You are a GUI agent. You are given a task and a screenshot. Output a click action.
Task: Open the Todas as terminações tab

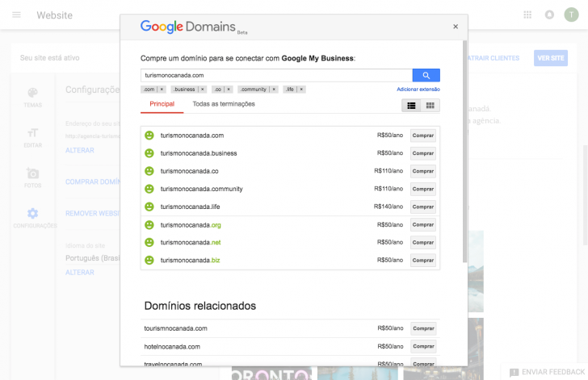point(224,104)
